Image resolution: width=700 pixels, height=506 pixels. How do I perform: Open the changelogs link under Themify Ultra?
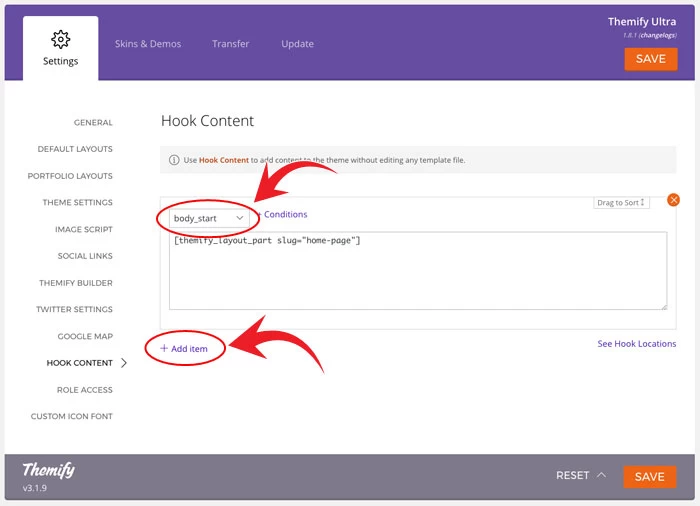(x=658, y=35)
